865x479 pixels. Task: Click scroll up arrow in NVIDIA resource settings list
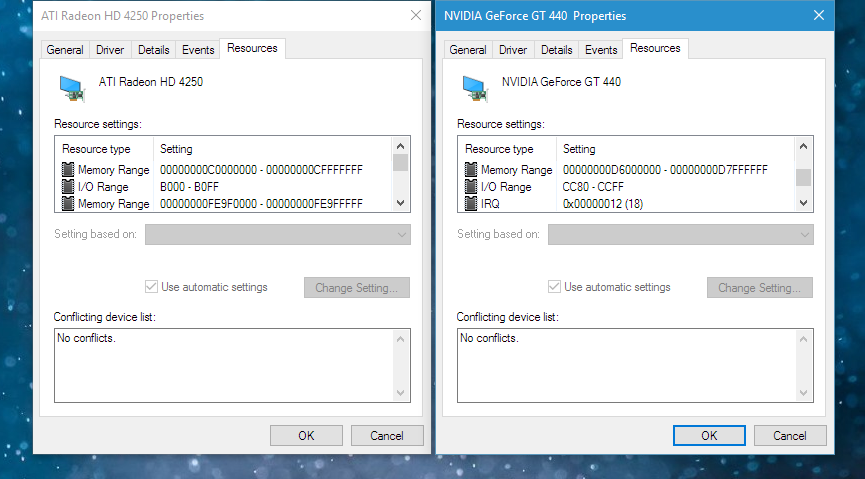(803, 146)
